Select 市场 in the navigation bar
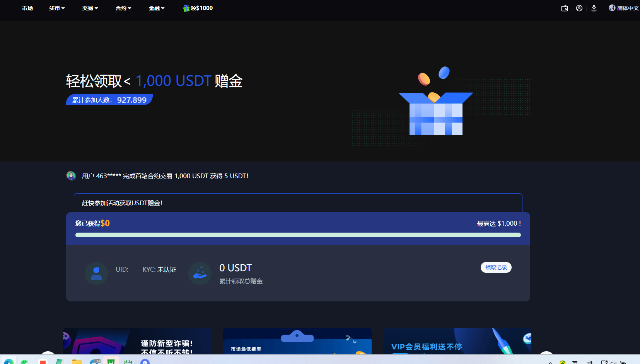This screenshot has height=364, width=640. tap(27, 8)
